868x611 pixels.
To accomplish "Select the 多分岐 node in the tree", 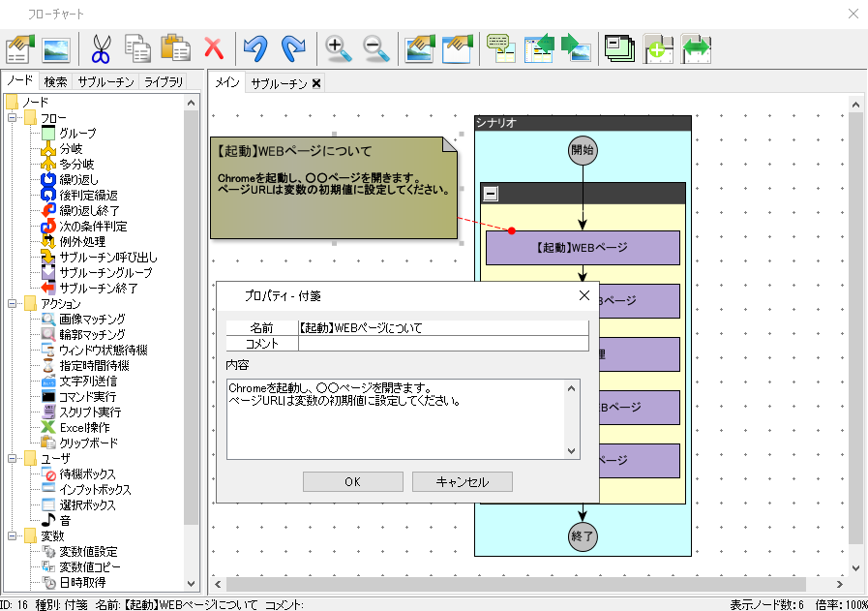I will pyautogui.click(x=77, y=165).
